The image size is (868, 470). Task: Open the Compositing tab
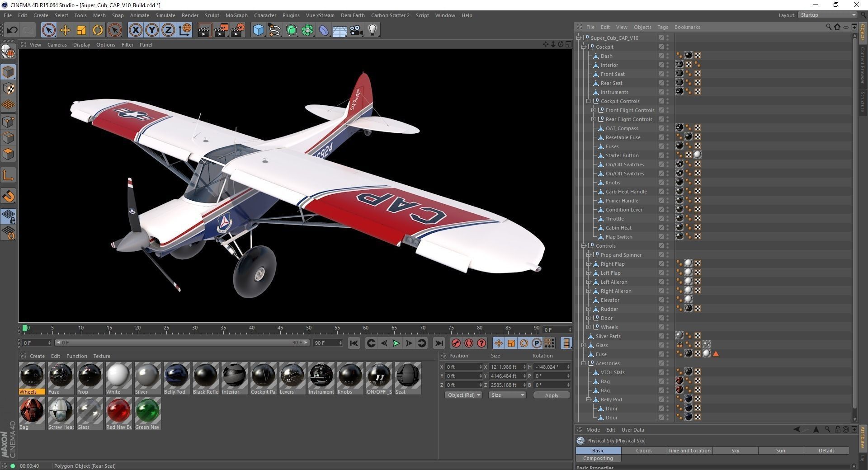point(598,458)
